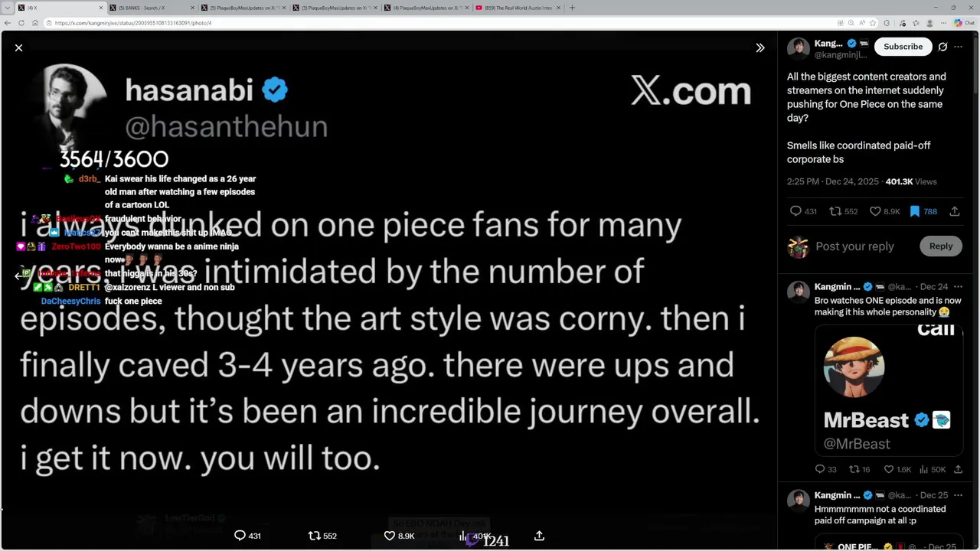Screen dimensions: 980x551
Task: Click the repost icon under the photo
Action: (x=314, y=536)
